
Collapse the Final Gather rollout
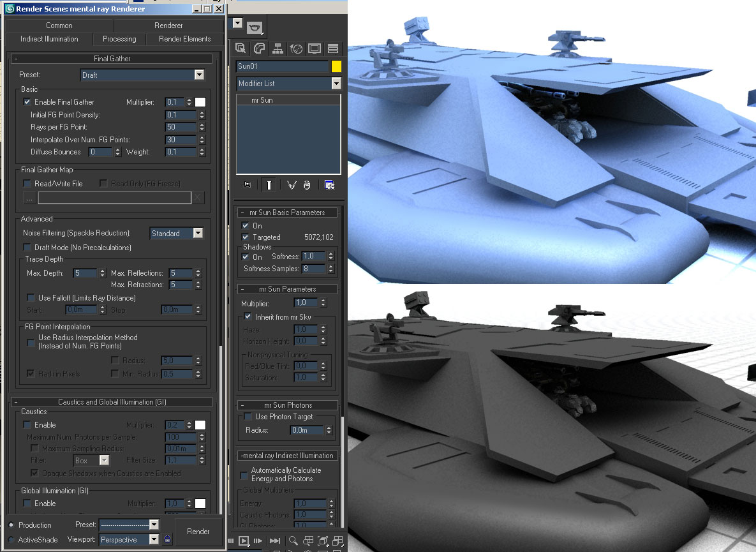point(112,58)
